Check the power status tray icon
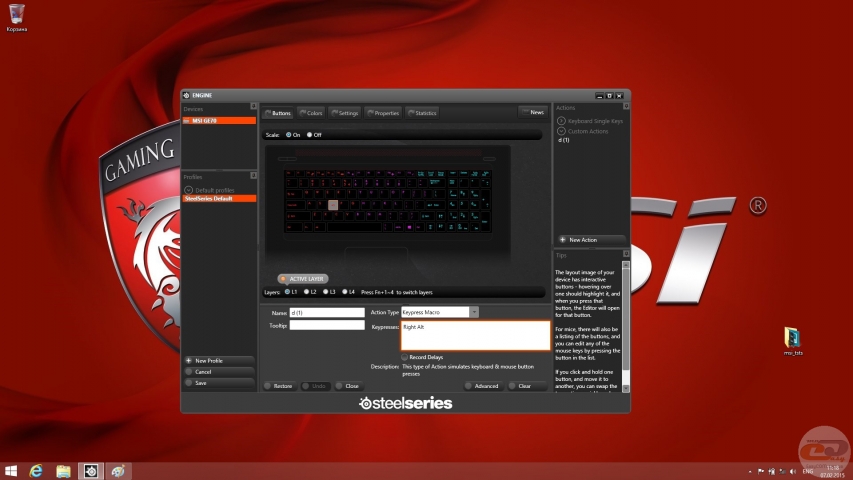Screen dimensions: 853x480 click(771, 471)
